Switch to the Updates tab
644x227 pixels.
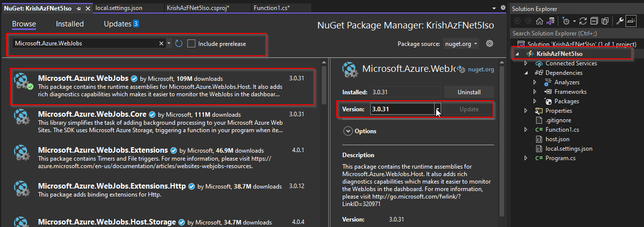[x=121, y=24]
